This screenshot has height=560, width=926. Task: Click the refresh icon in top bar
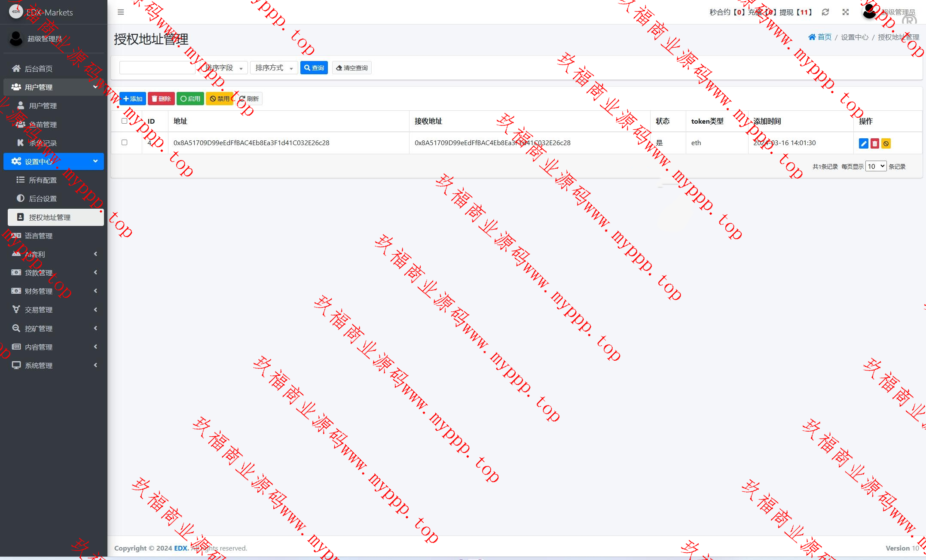coord(825,12)
